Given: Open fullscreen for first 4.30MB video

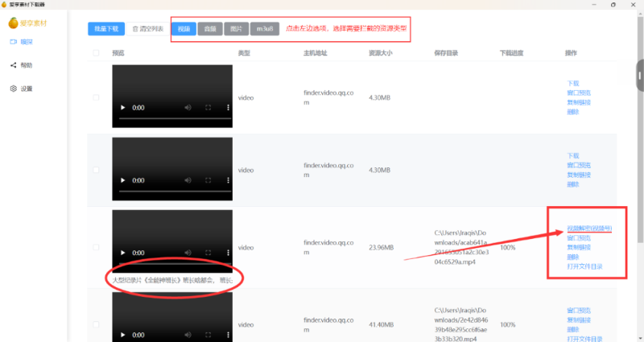Looking at the screenshot, I should tap(208, 108).
